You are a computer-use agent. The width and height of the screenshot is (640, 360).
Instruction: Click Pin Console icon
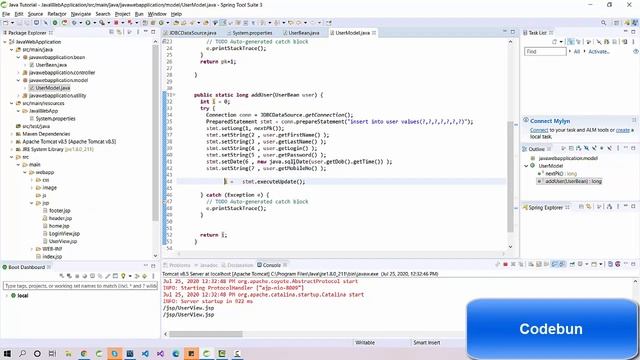click(573, 264)
